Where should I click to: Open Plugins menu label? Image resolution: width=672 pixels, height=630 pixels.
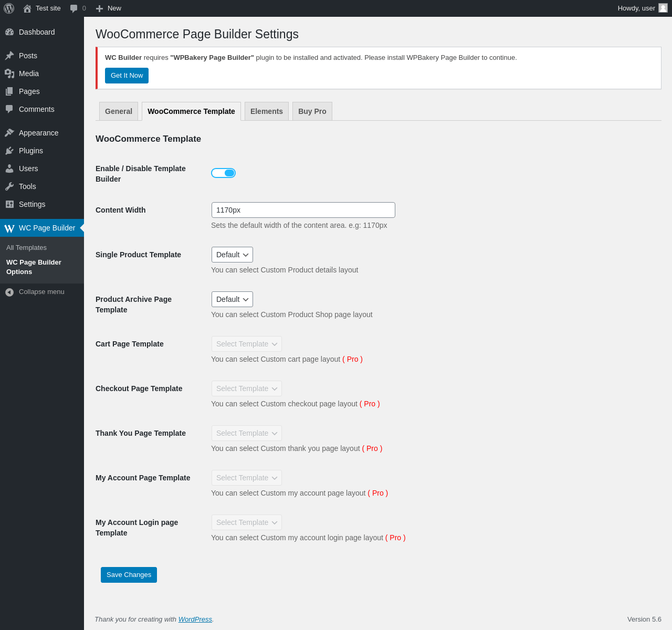pyautogui.click(x=31, y=151)
